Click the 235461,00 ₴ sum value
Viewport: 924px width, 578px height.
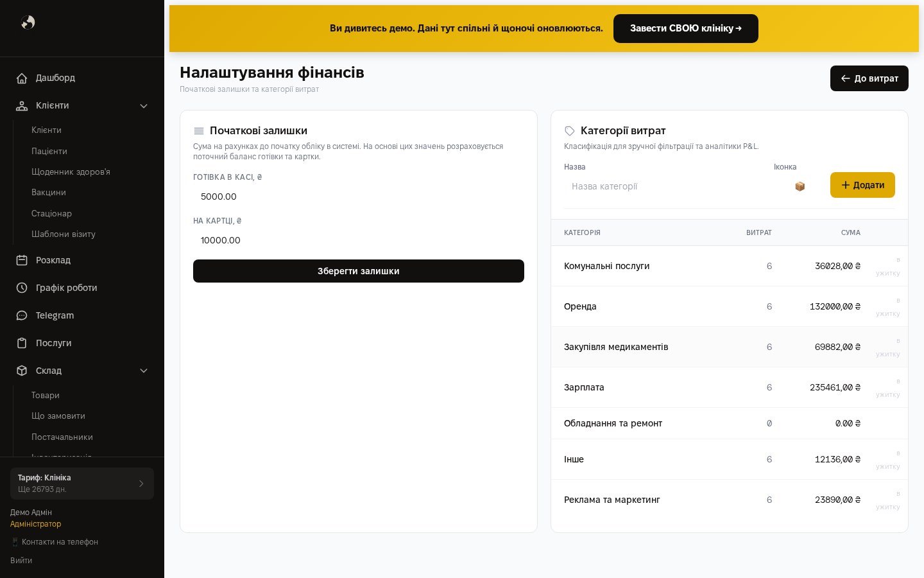pyautogui.click(x=835, y=387)
